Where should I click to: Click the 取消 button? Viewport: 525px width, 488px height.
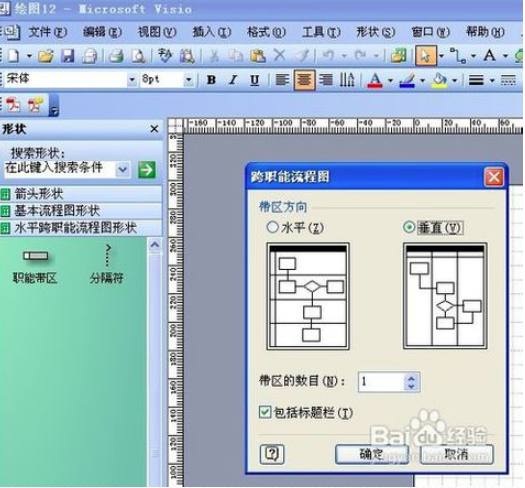[457, 454]
